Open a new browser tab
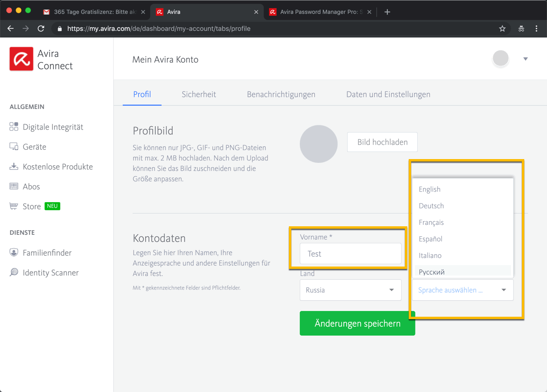The image size is (547, 392). [387, 12]
